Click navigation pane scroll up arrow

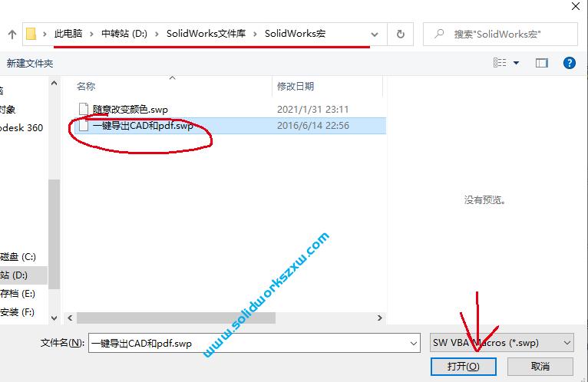click(54, 83)
